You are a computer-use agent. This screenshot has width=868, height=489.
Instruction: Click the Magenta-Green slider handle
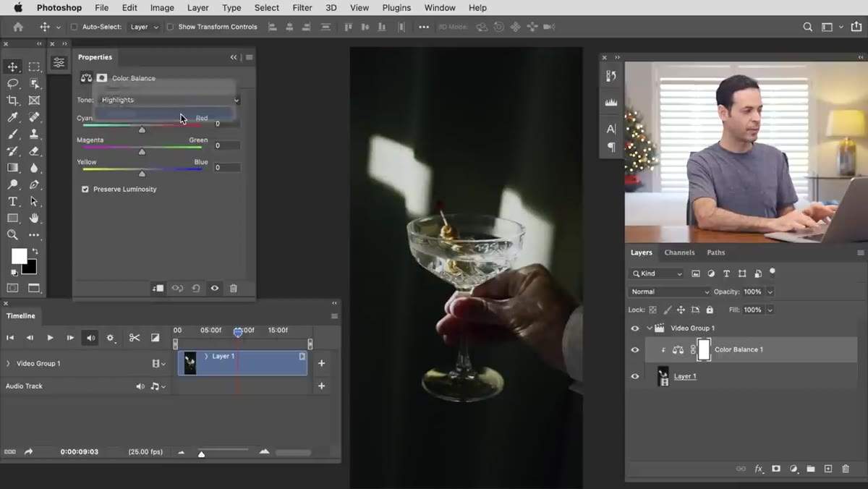click(x=142, y=151)
